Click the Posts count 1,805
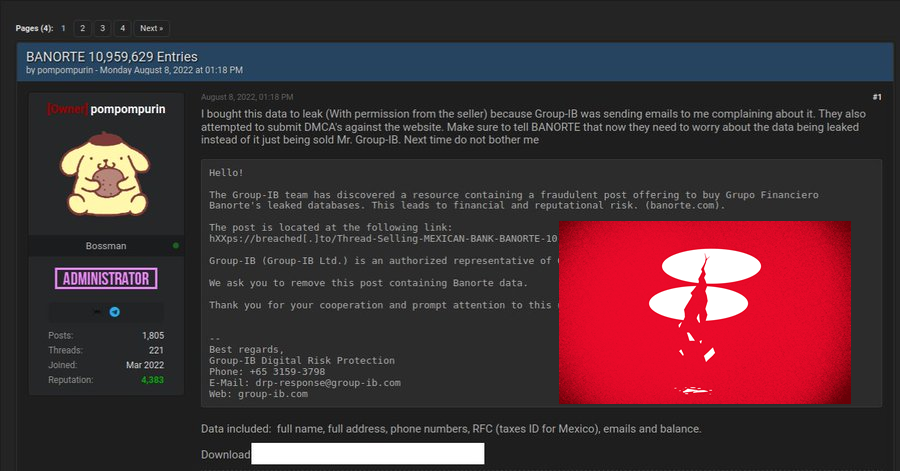This screenshot has width=900, height=471. 153,336
